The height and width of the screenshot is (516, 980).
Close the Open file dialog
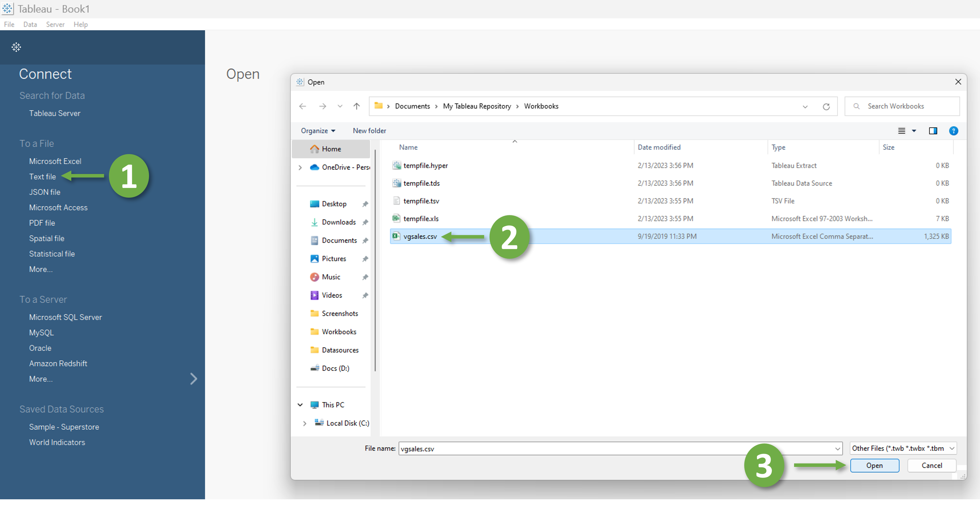point(958,82)
